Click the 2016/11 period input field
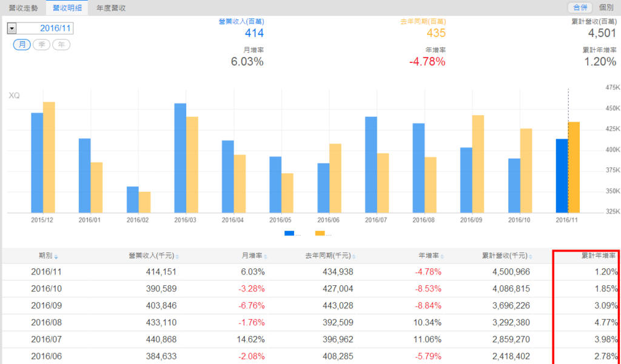 point(45,28)
